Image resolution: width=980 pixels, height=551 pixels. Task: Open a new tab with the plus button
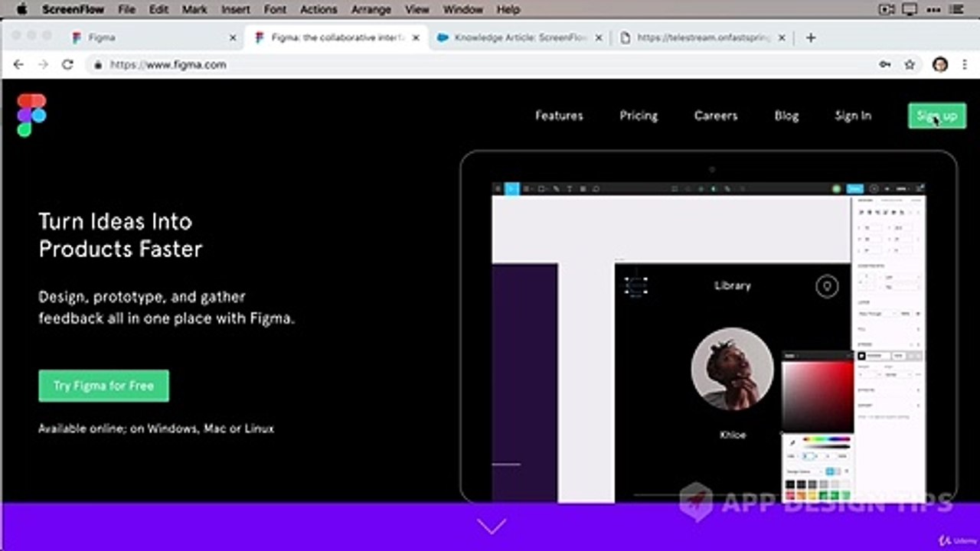tap(811, 37)
